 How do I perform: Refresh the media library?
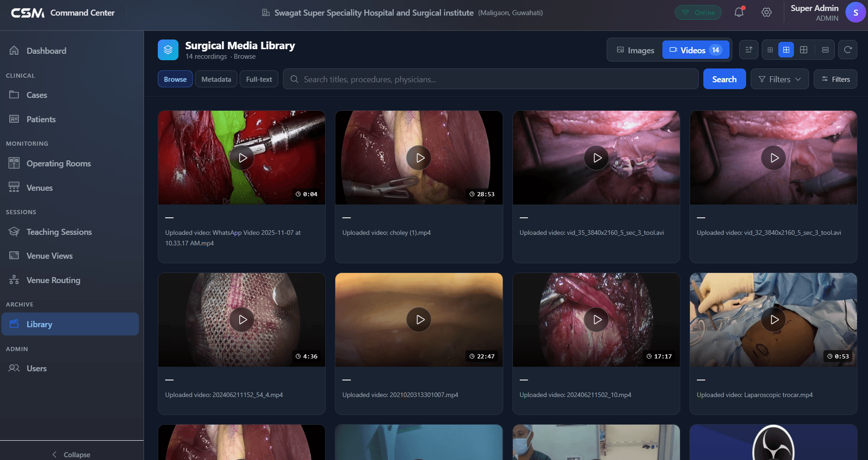[x=848, y=50]
